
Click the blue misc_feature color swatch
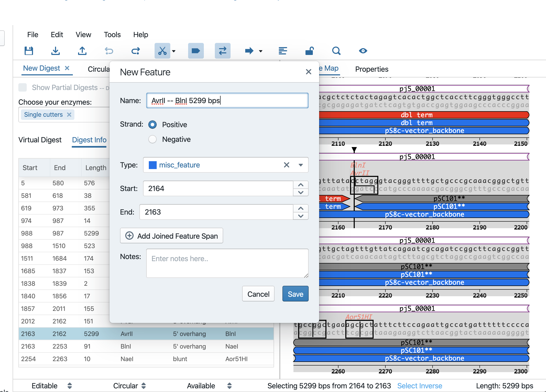coord(152,165)
